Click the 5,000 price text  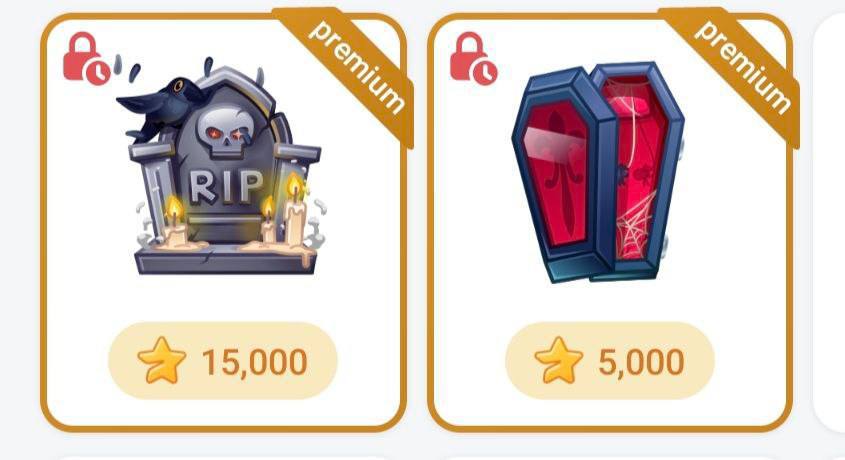coord(641,361)
